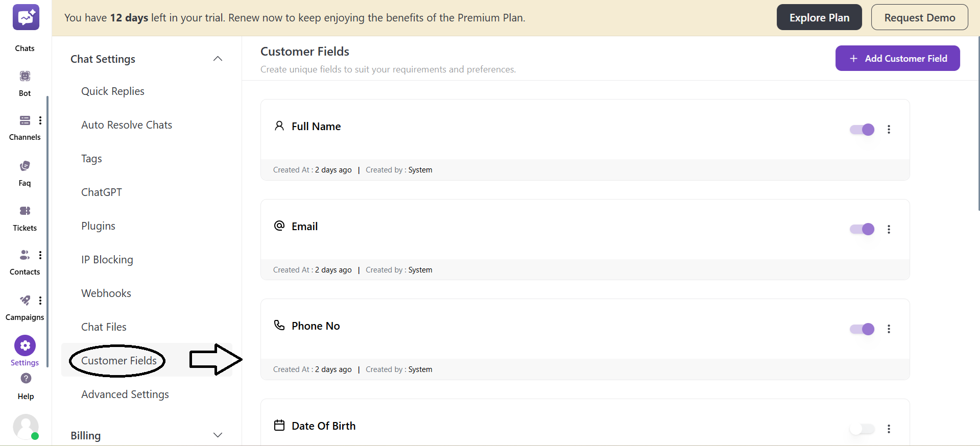Collapse the Chat Settings section

[x=218, y=58]
